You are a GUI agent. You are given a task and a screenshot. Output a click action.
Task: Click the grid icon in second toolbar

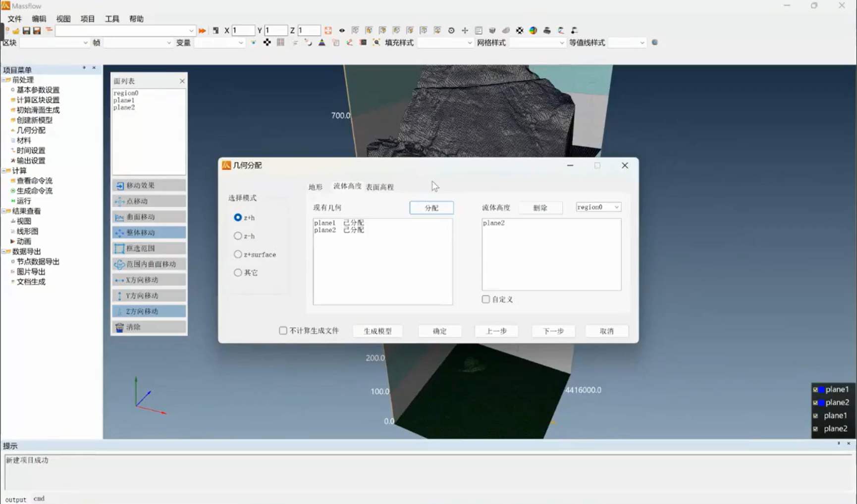(281, 43)
